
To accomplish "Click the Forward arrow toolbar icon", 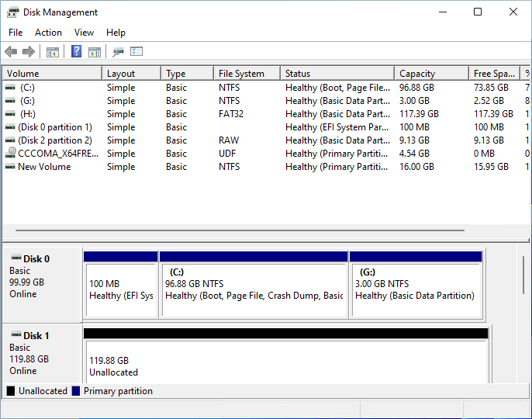I will (29, 52).
